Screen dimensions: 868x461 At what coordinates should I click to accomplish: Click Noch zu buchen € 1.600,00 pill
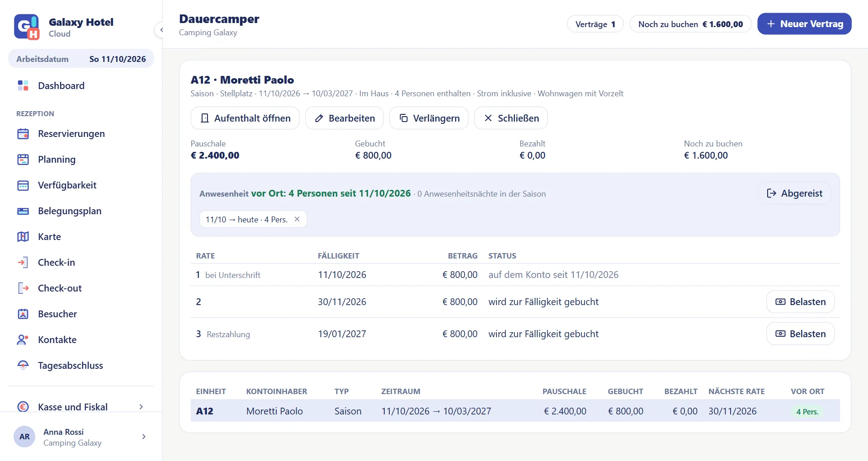point(690,24)
